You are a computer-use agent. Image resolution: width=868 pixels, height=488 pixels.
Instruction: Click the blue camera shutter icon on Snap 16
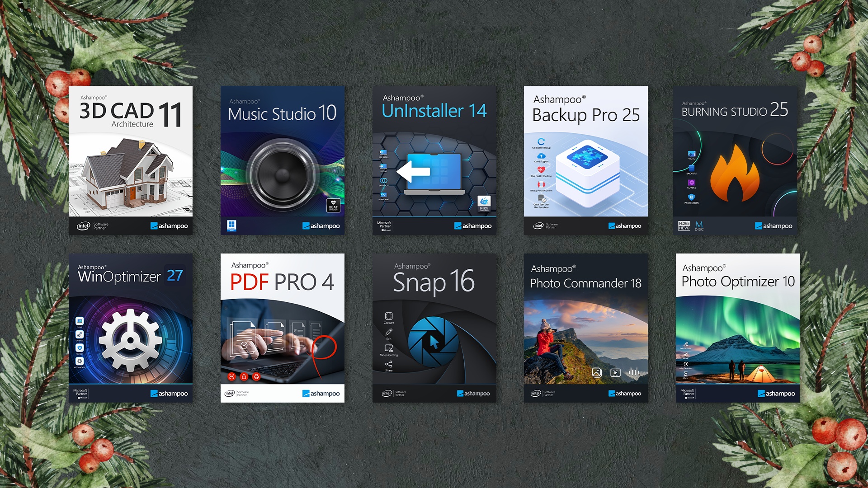pos(433,342)
